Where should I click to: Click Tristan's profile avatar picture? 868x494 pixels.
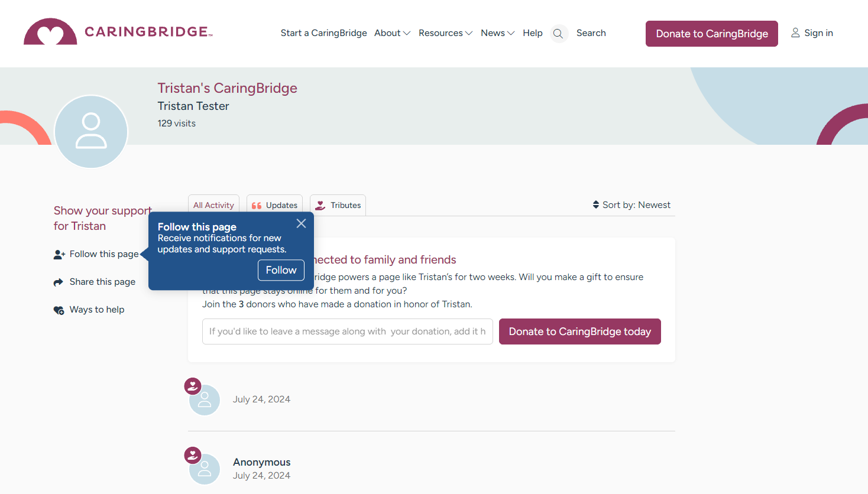(91, 131)
